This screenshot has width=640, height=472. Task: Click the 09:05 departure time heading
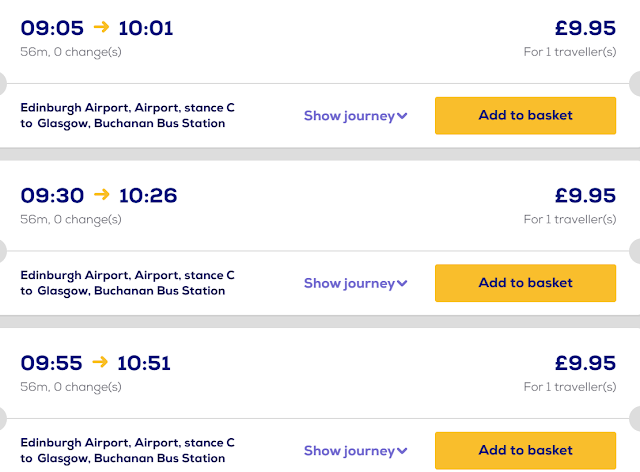[52, 28]
